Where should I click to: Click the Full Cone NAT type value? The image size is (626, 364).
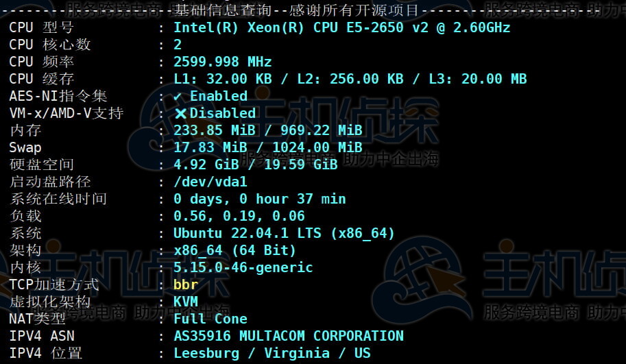pos(210,319)
